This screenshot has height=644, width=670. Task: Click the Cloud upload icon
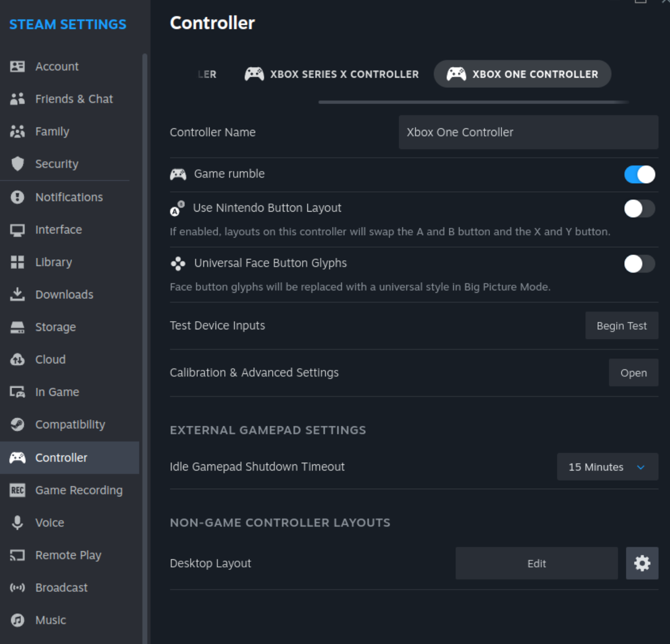pyautogui.click(x=17, y=359)
